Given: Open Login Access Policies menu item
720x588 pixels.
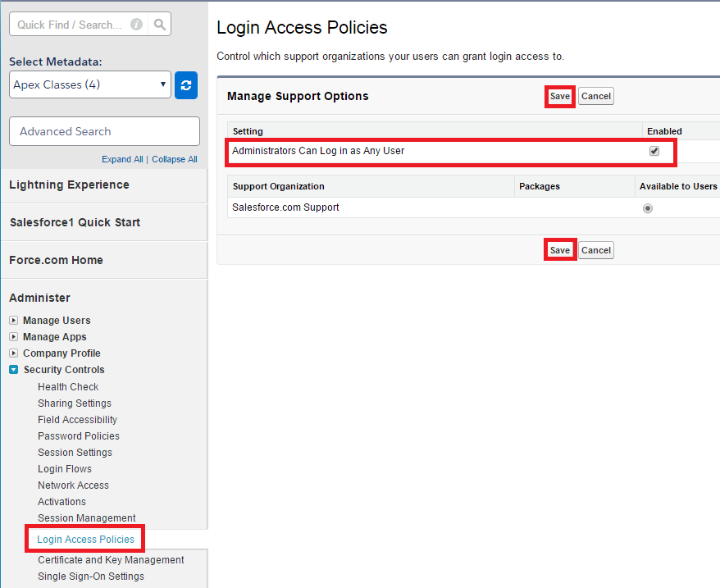Looking at the screenshot, I should click(86, 540).
